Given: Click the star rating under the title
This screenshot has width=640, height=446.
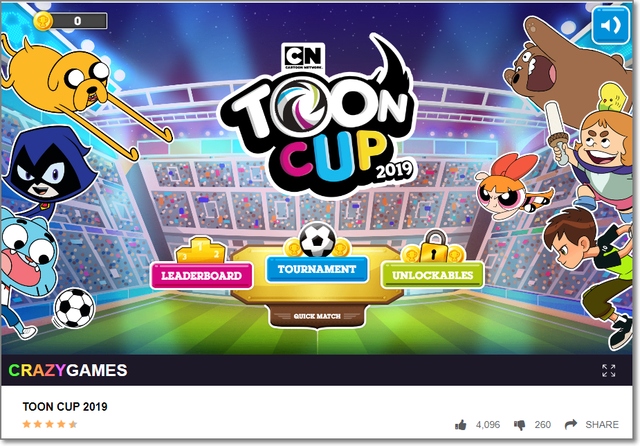Looking at the screenshot, I should click(50, 424).
